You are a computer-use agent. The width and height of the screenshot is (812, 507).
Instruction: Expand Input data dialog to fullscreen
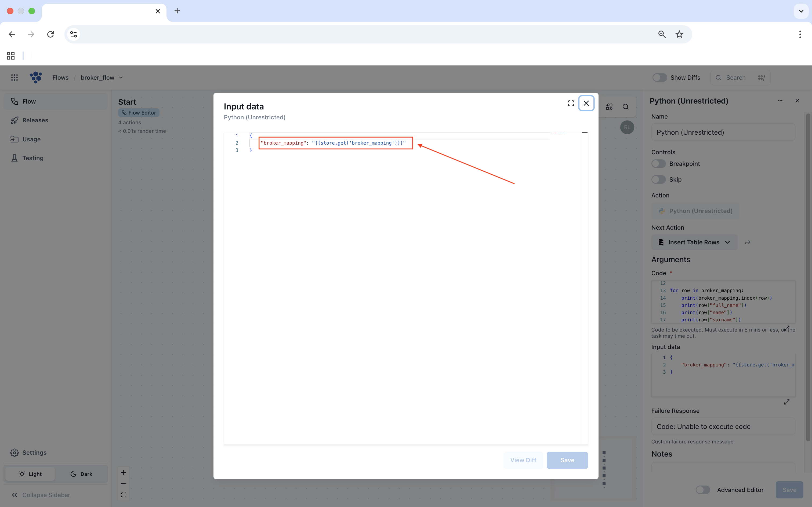click(x=571, y=103)
